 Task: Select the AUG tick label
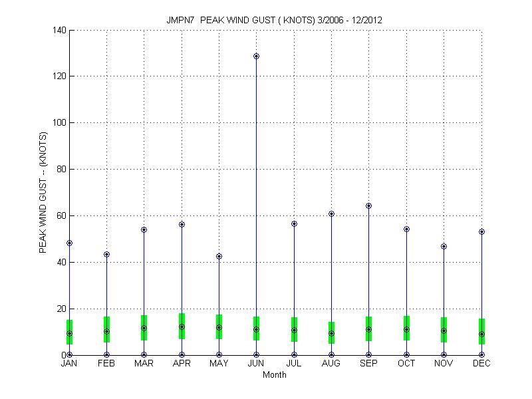[x=331, y=364]
